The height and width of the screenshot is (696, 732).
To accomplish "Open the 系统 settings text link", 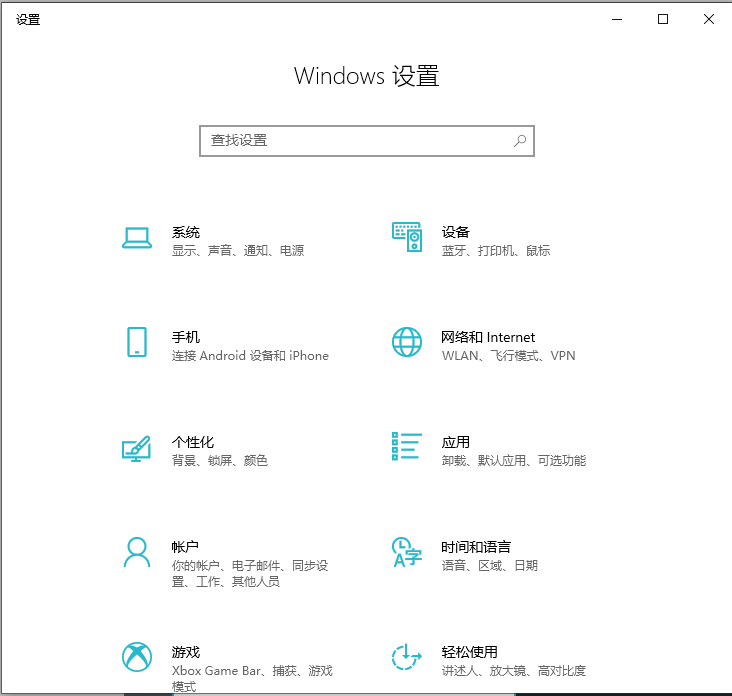I will click(186, 232).
